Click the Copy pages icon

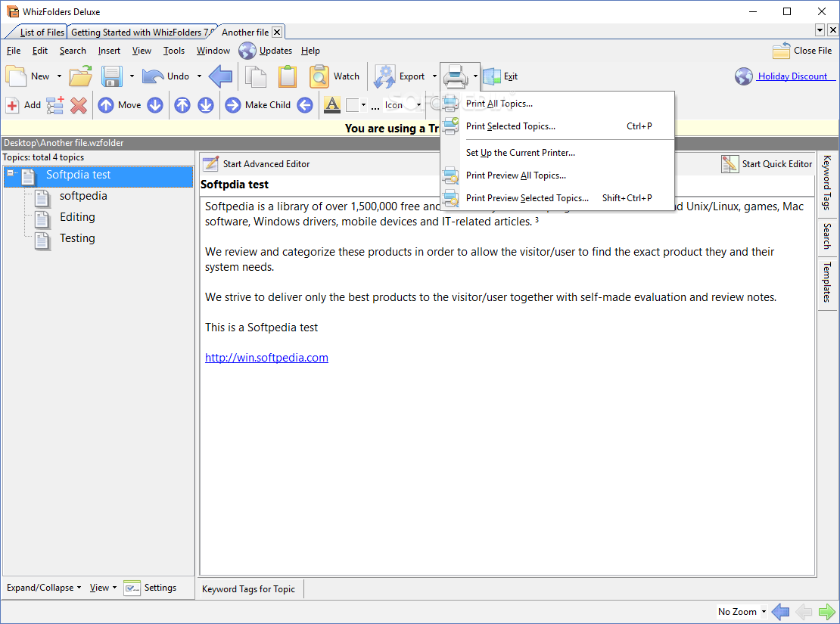pyautogui.click(x=256, y=76)
